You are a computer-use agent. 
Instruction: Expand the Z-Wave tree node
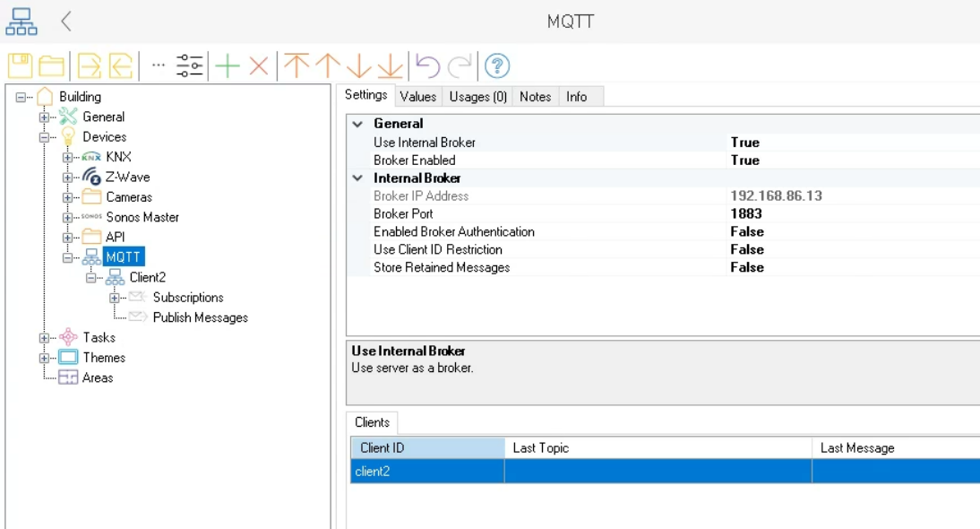coord(68,178)
